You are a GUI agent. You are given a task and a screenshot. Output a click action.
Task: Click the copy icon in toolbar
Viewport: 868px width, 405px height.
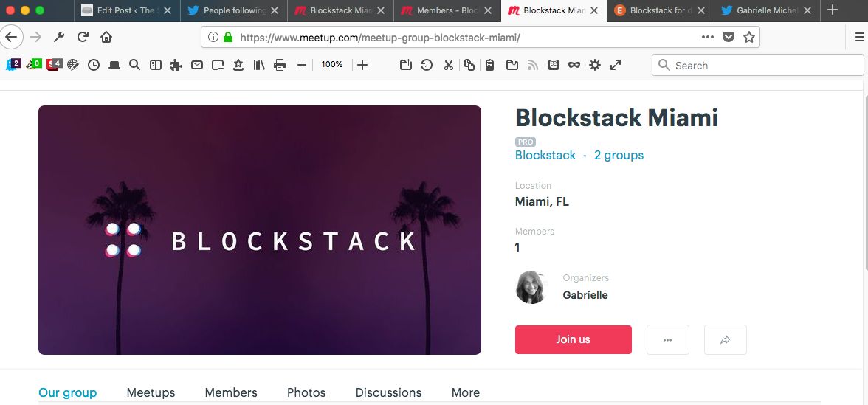469,65
